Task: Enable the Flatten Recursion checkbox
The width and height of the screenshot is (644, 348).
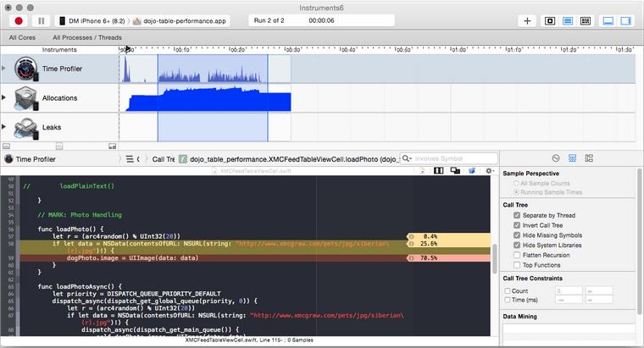Action: click(x=517, y=254)
